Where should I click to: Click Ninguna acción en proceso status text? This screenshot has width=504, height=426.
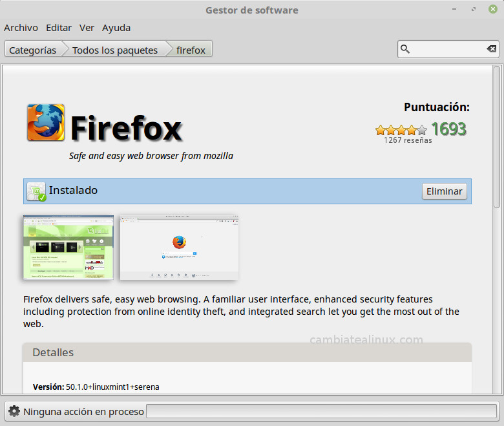pos(83,412)
